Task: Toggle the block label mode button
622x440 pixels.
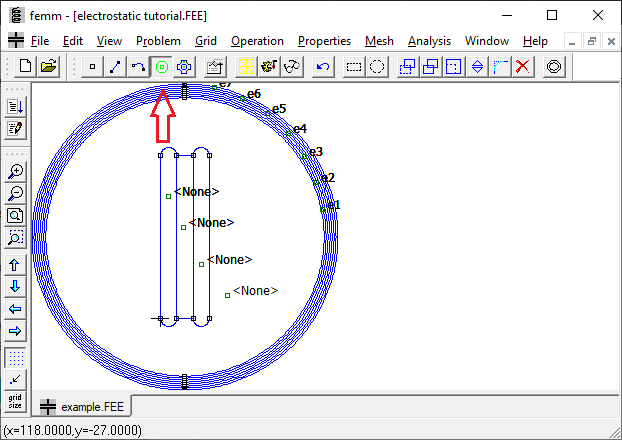Action: pos(162,67)
